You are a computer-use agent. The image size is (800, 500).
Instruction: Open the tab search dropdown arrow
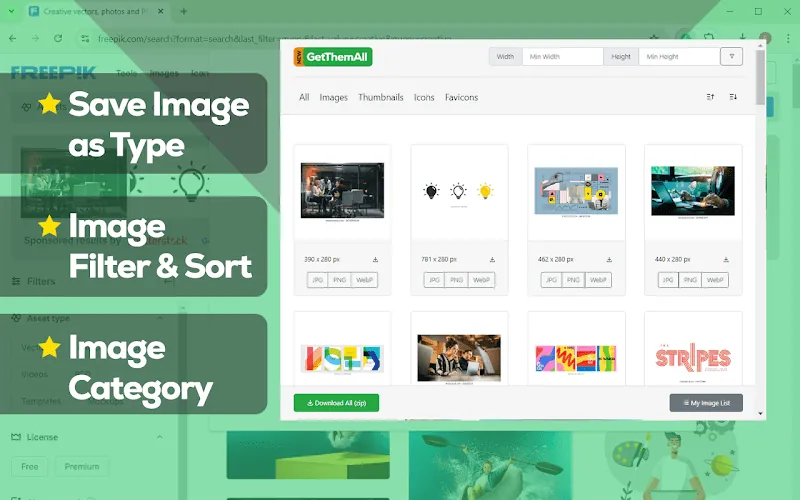coord(11,11)
